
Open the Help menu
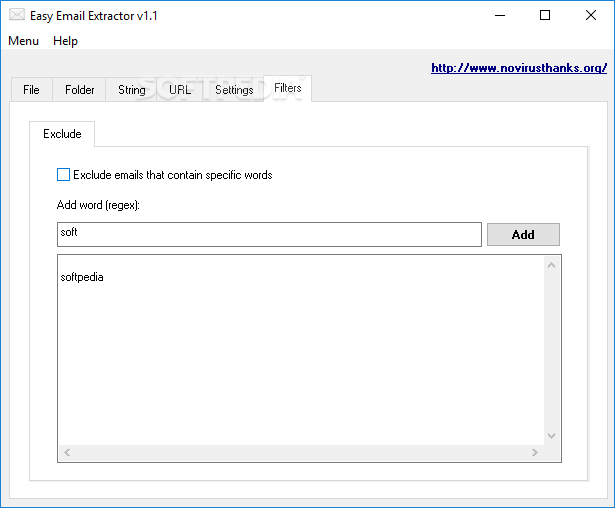(x=65, y=41)
